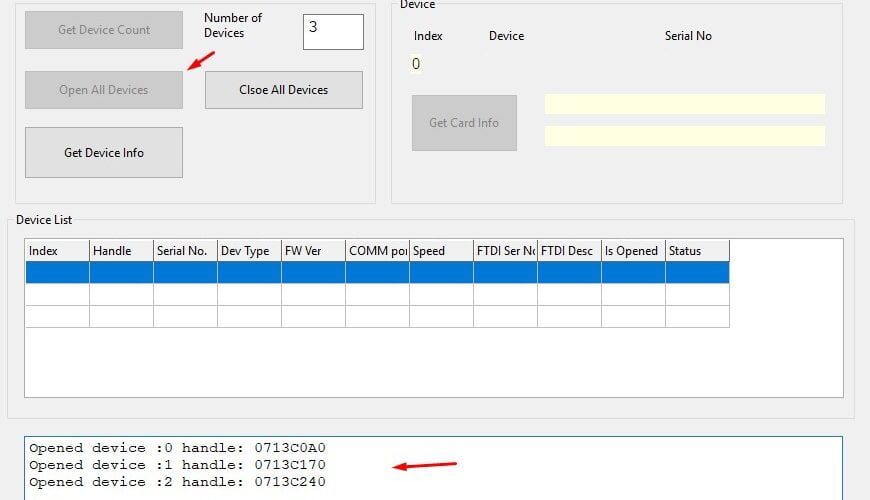Image resolution: width=870 pixels, height=500 pixels.
Task: Click log line 'Opened device :0 handle: 0713C0A0'
Action: (x=177, y=448)
